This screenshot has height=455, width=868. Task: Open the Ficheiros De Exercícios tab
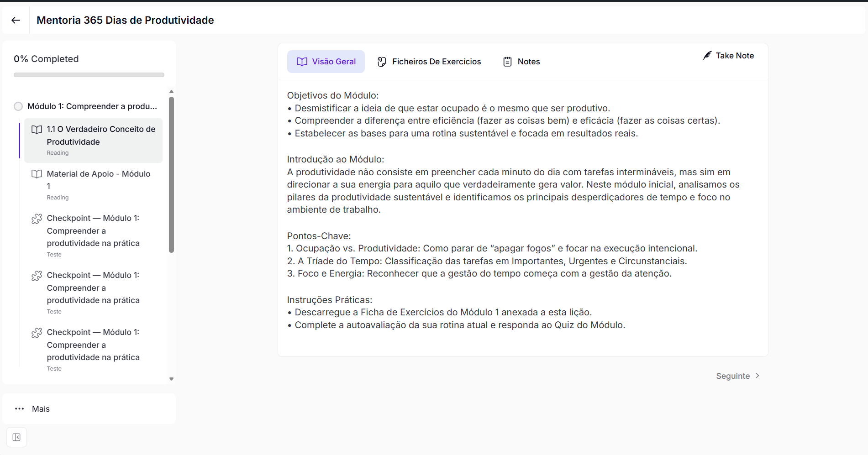point(429,62)
